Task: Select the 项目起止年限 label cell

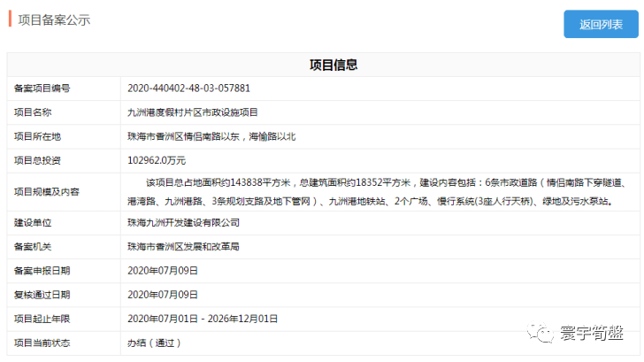Action: pyautogui.click(x=64, y=319)
